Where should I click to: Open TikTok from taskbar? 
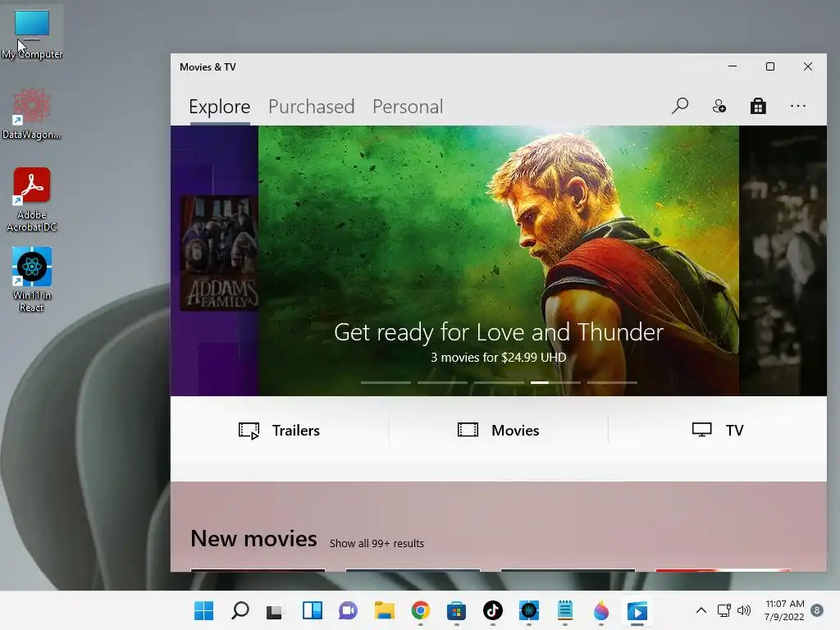tap(493, 610)
